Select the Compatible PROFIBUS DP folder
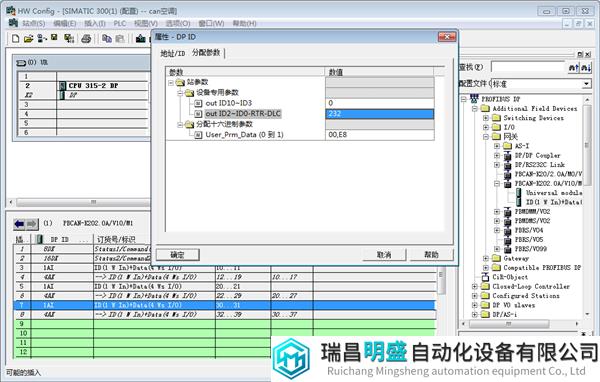This screenshot has height=382, width=600. tap(542, 268)
